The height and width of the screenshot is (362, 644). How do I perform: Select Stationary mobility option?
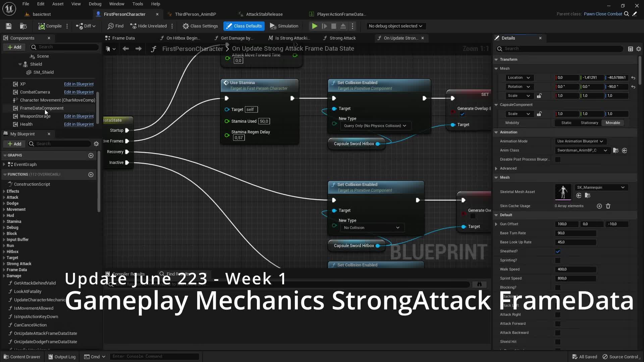pos(589,123)
